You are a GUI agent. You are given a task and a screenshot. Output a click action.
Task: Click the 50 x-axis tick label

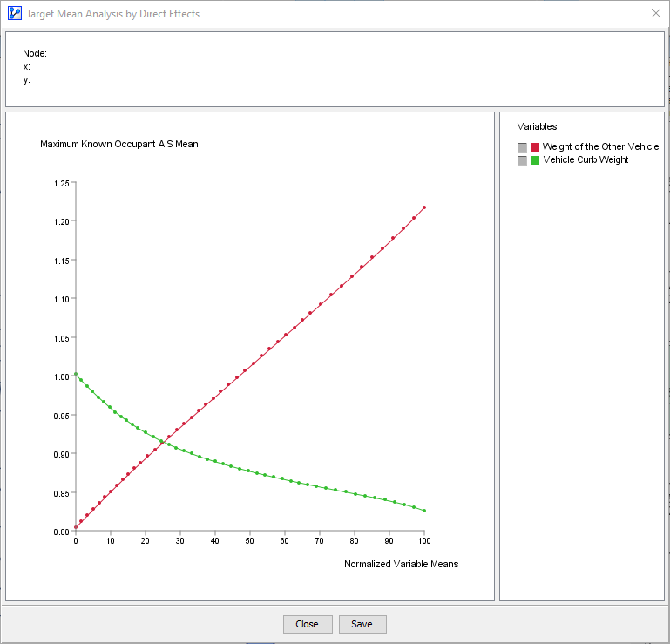pyautogui.click(x=249, y=541)
